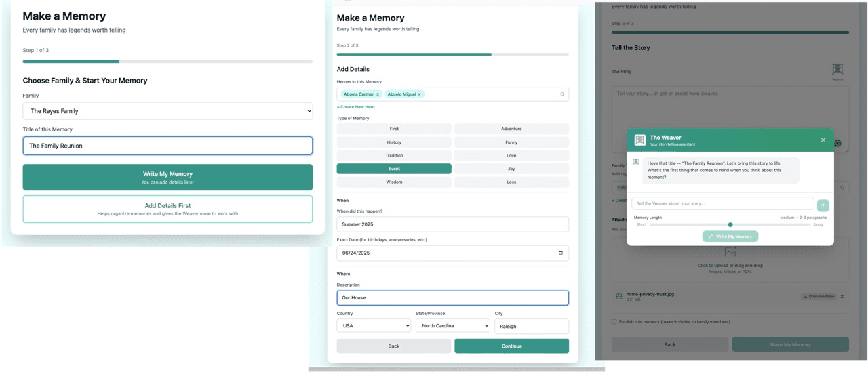Follow the Create New Hero link
This screenshot has height=372, width=868.
(x=356, y=107)
